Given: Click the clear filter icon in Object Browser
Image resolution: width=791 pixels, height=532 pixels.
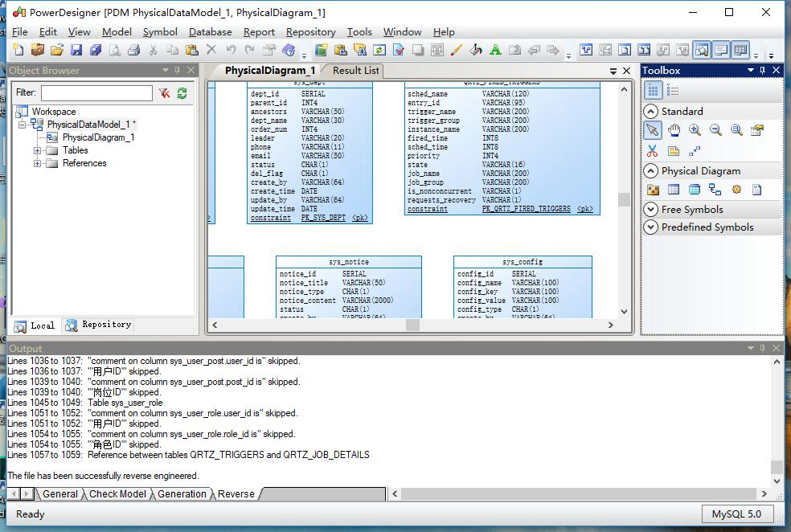Looking at the screenshot, I should tap(165, 92).
